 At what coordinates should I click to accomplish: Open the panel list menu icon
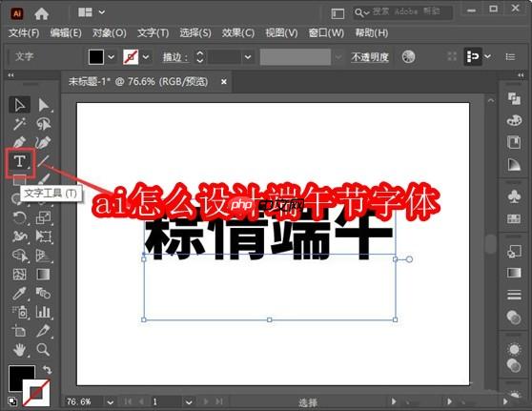pos(510,56)
